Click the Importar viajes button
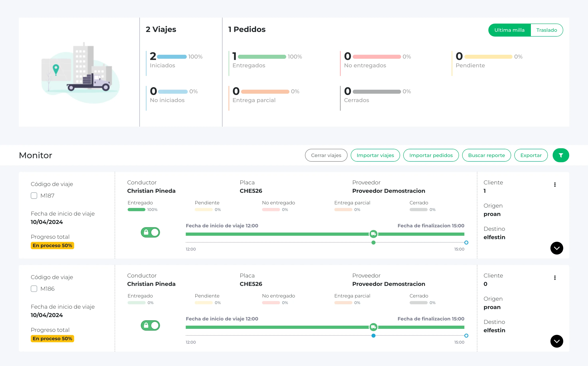This screenshot has height=366, width=588. [375, 155]
